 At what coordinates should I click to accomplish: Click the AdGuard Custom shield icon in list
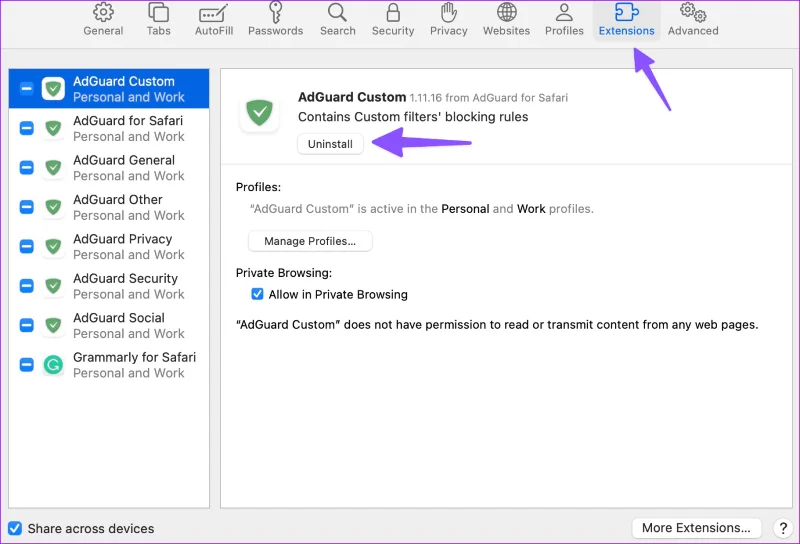53,89
